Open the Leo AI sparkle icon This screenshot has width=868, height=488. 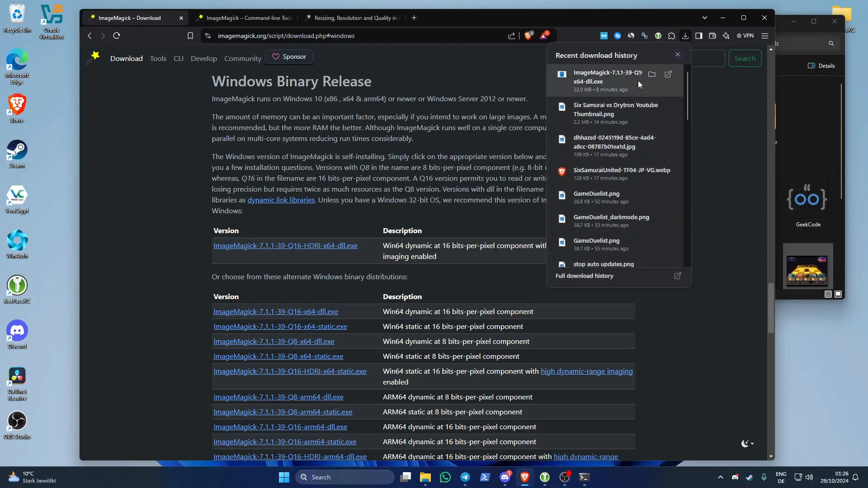[726, 36]
